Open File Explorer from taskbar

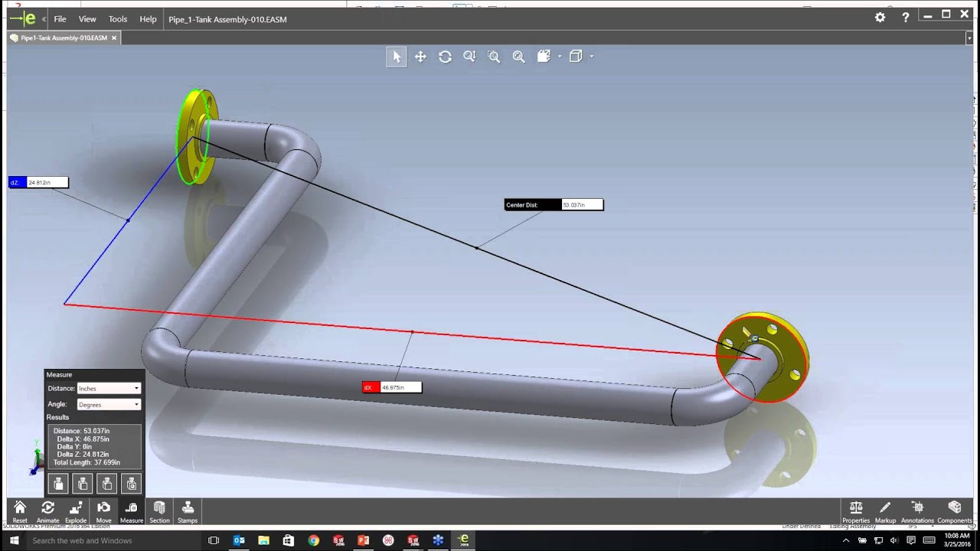[263, 540]
